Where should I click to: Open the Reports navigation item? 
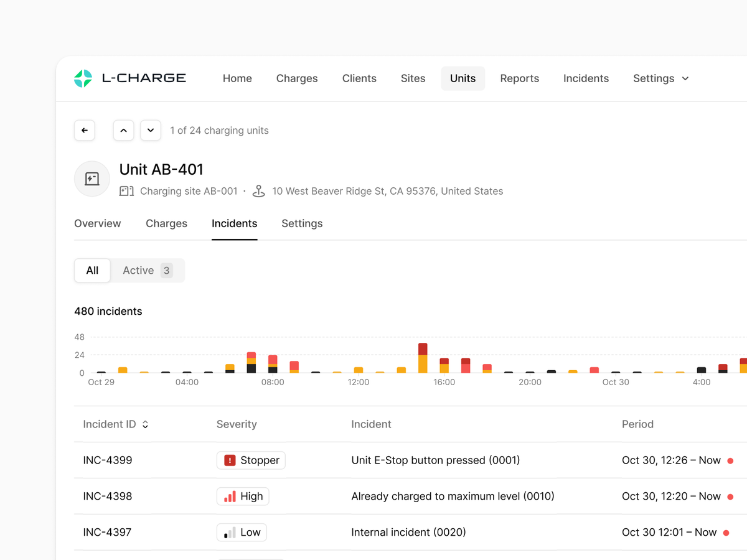pyautogui.click(x=520, y=78)
